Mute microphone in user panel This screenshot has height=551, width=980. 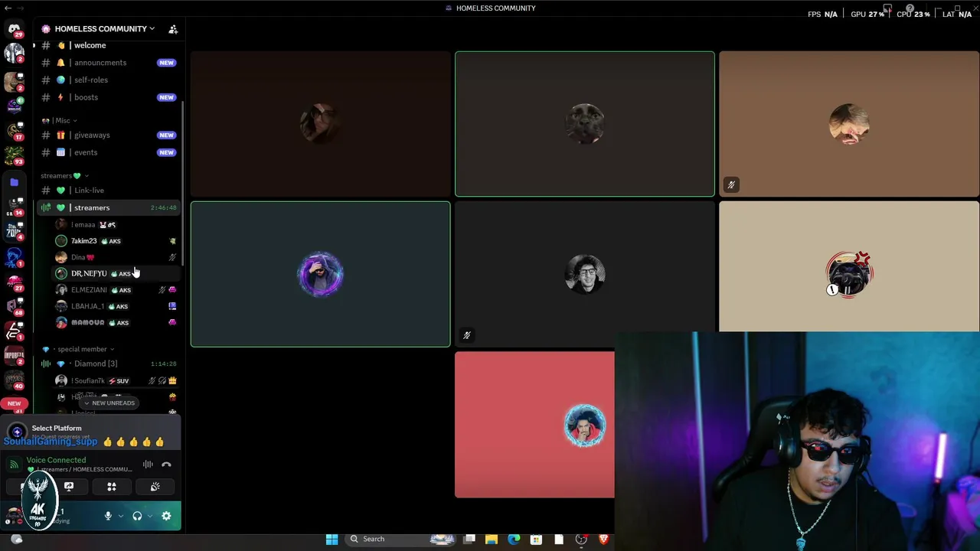point(108,516)
